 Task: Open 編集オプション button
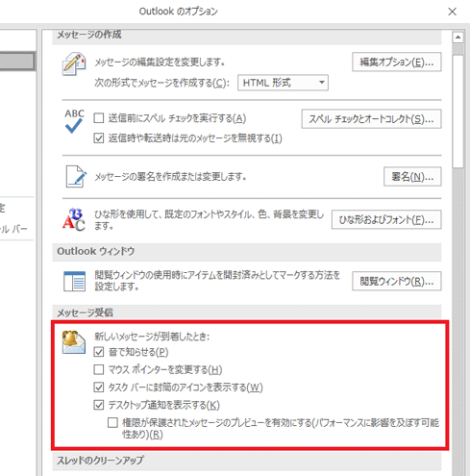[397, 62]
